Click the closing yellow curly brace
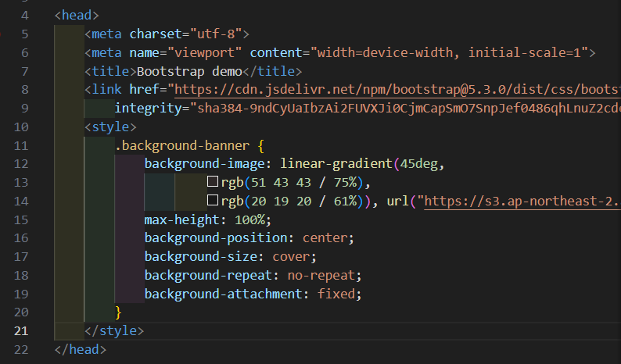Screen dimensions: 621x364 (118, 312)
